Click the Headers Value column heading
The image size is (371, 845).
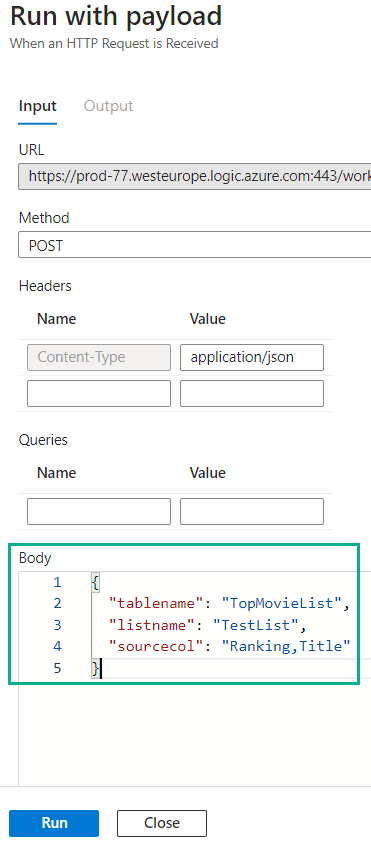click(x=208, y=318)
